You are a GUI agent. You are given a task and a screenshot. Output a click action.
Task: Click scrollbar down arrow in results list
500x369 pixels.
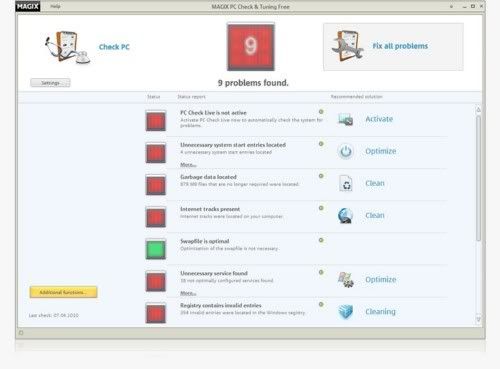tap(478, 319)
